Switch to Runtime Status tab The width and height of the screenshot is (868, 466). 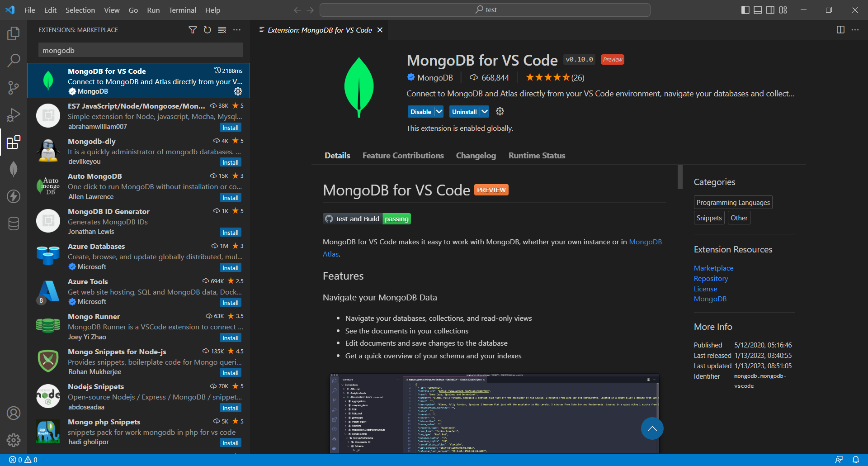click(x=537, y=156)
